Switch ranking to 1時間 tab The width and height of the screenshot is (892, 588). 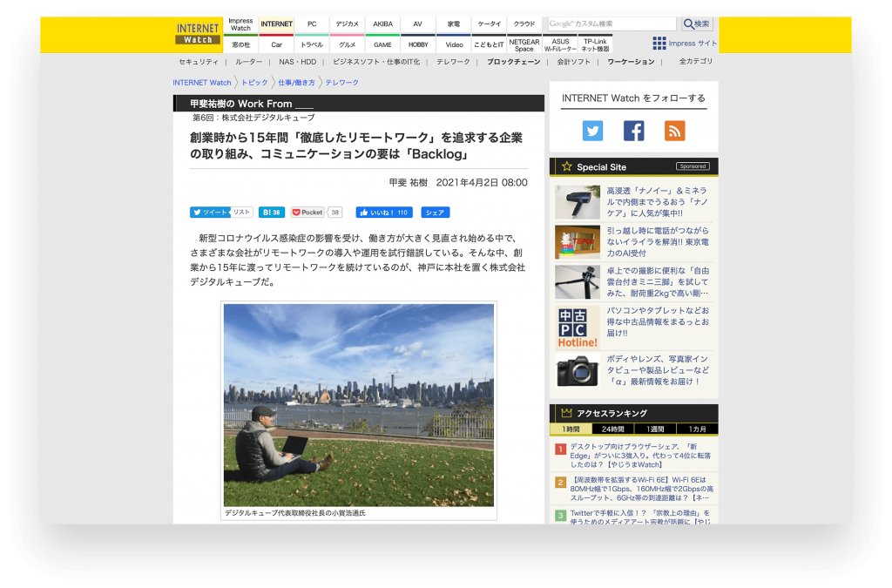coord(571,429)
